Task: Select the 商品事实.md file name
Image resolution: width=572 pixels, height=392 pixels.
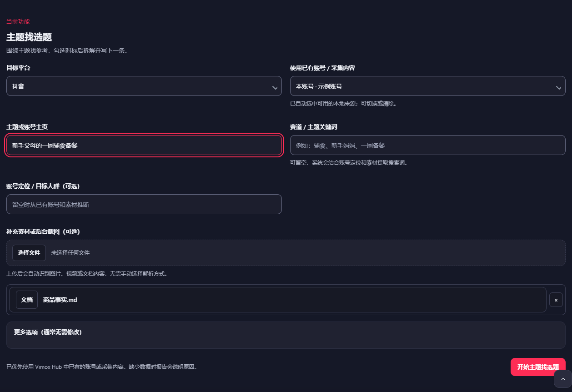Action: [60, 300]
